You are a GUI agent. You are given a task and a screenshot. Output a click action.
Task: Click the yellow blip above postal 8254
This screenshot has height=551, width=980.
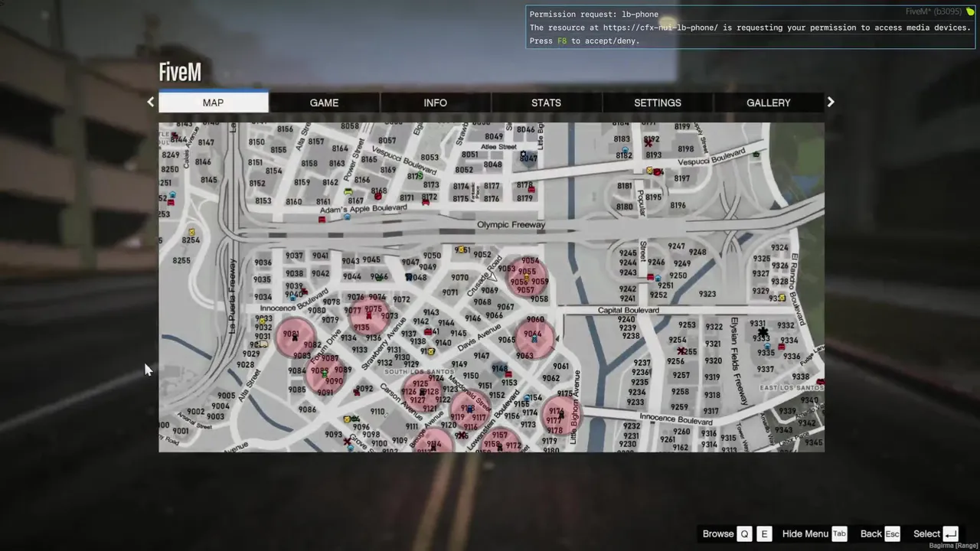click(191, 232)
